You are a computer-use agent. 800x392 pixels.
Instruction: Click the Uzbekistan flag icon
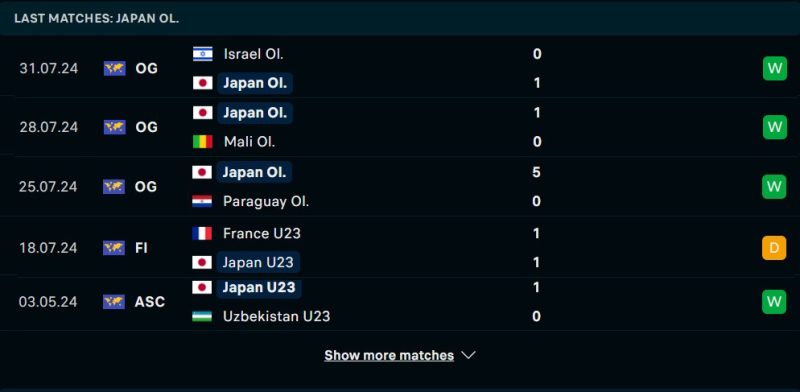point(202,316)
